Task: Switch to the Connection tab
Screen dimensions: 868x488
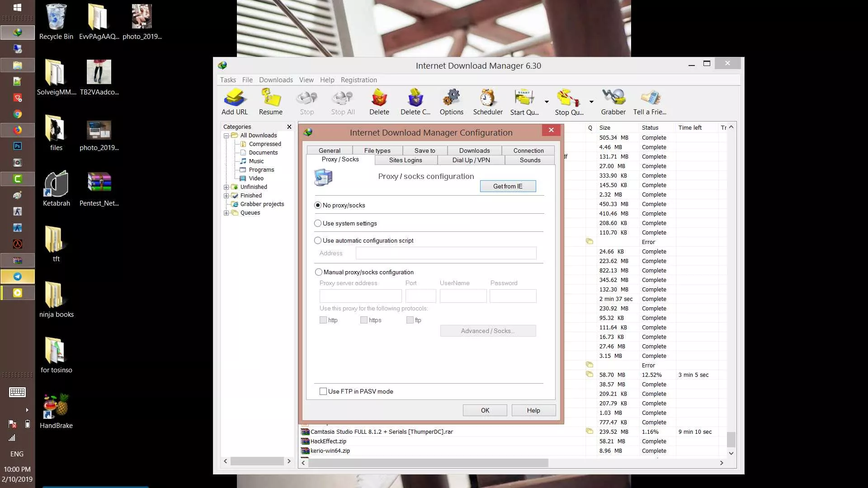Action: pos(528,150)
